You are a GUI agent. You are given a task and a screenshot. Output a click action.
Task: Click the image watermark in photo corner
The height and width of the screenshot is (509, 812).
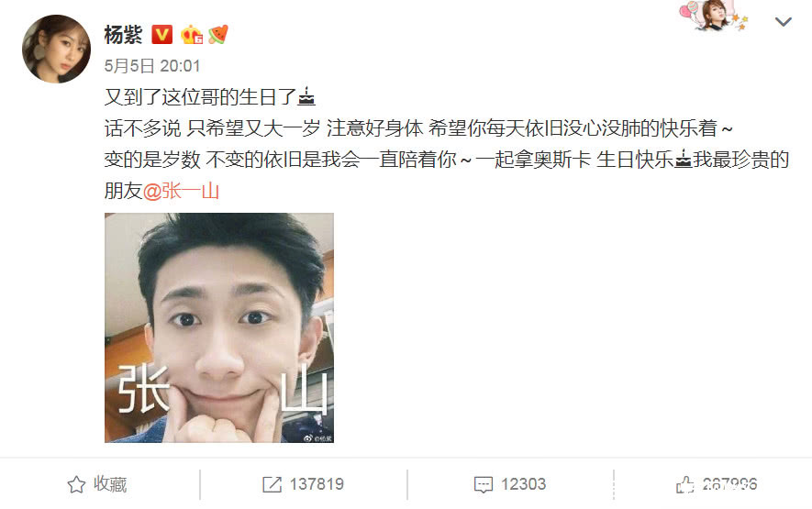click(x=318, y=438)
